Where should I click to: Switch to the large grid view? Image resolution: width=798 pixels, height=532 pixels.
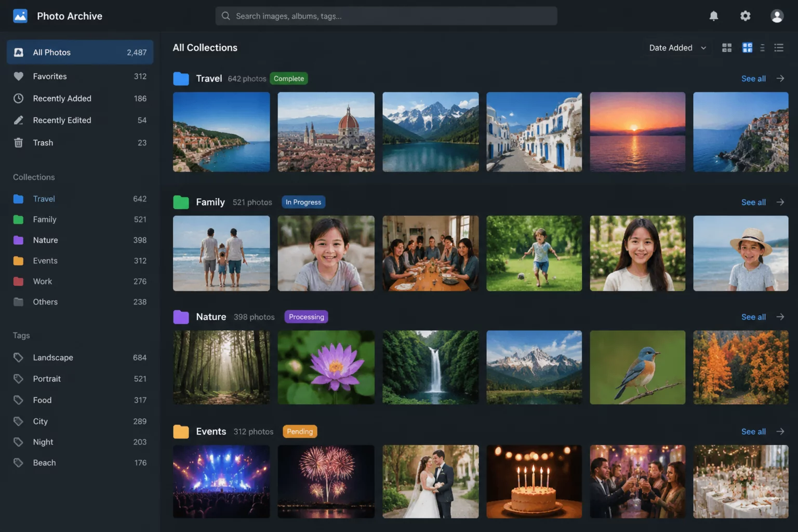[x=727, y=48]
